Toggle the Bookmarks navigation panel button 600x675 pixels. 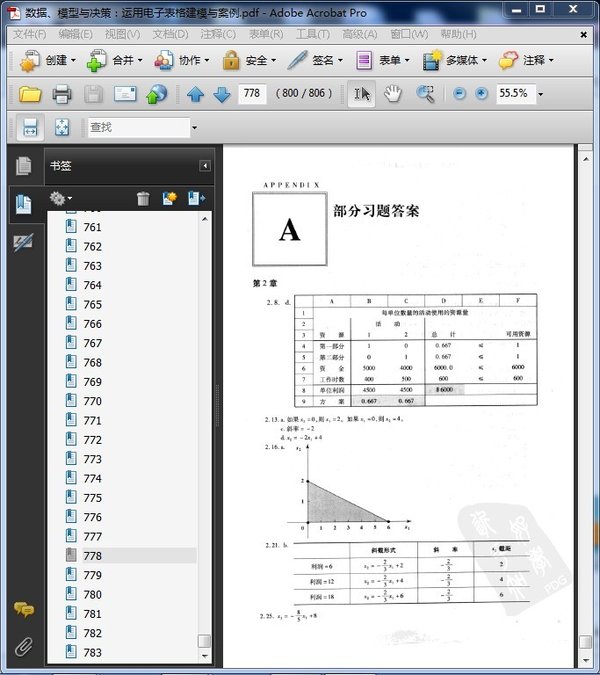[23, 204]
